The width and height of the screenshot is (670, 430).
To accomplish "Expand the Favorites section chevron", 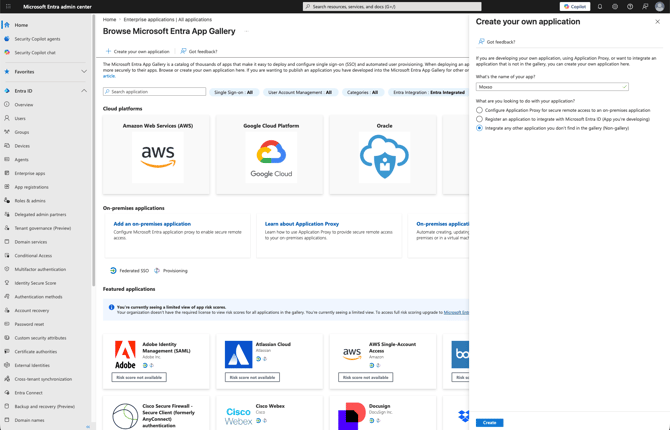I will (x=84, y=71).
